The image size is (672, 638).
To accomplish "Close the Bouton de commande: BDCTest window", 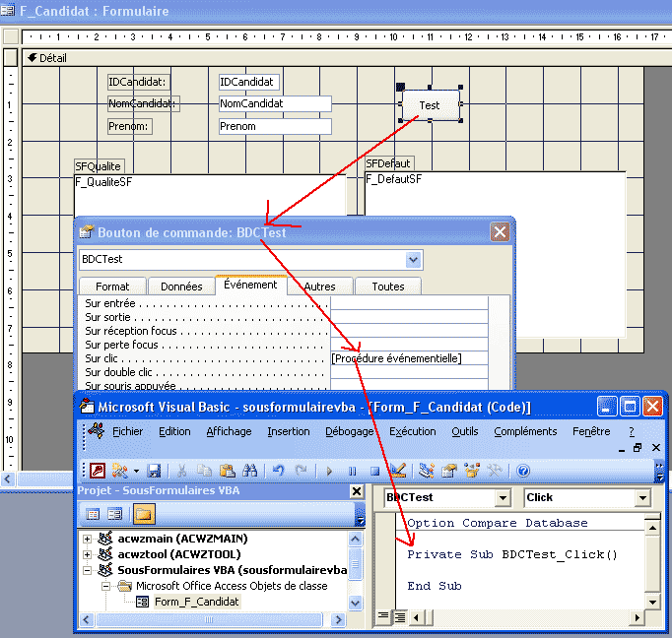I will pyautogui.click(x=500, y=232).
